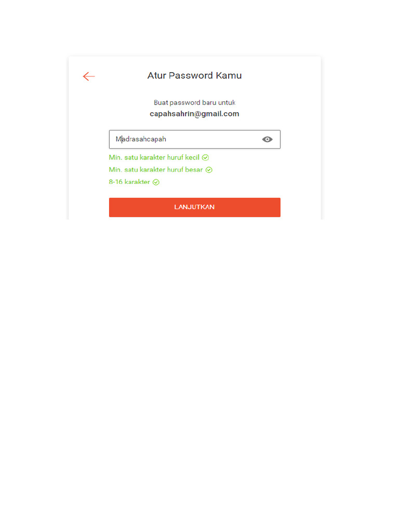
Task: Click the word LANJUTKAN on the orange button
Action: [194, 207]
